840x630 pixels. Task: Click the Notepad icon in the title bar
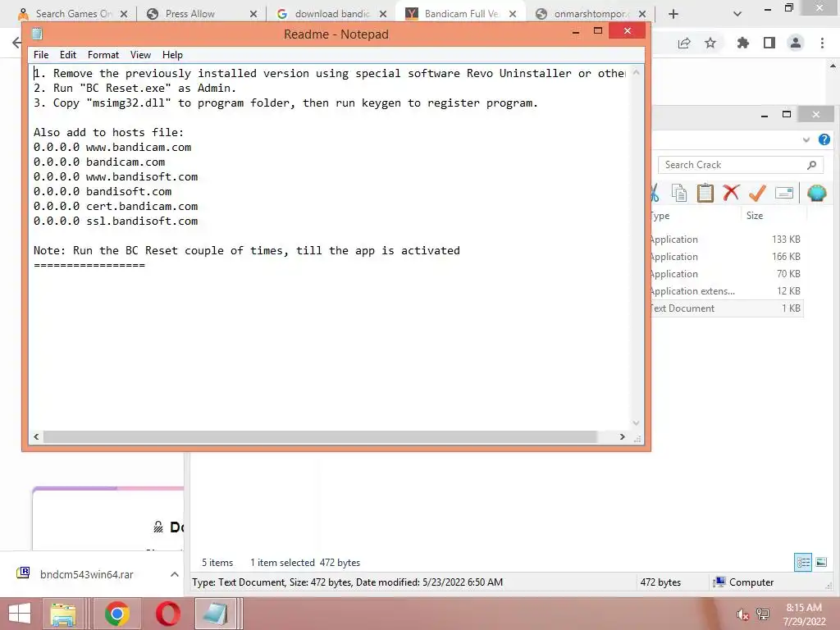[x=37, y=34]
